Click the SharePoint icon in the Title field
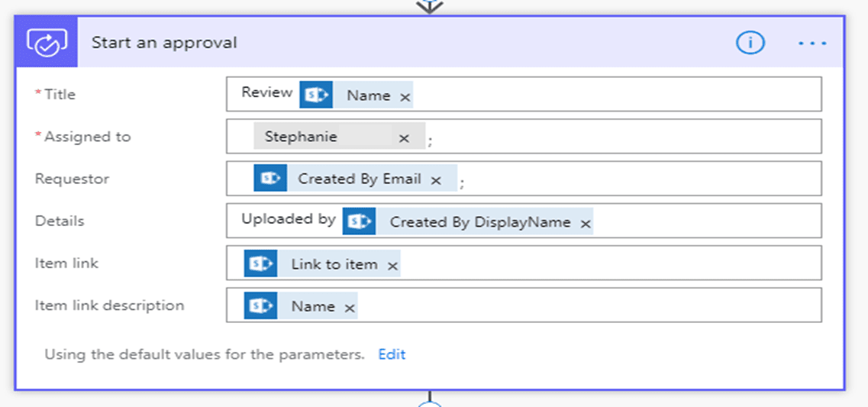 (316, 95)
